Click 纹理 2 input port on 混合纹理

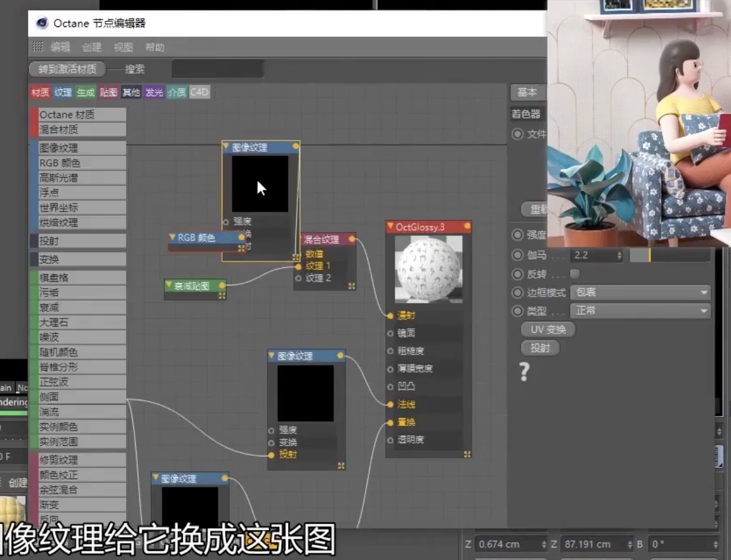coord(299,278)
